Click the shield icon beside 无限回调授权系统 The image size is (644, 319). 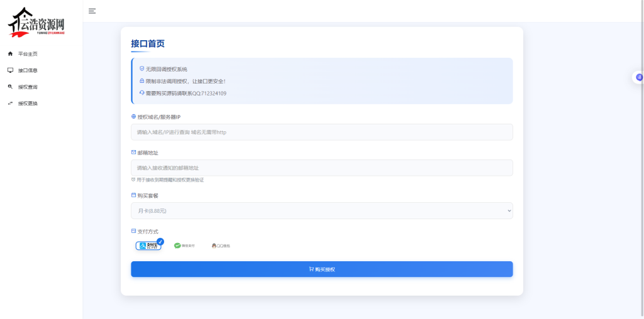tap(142, 68)
